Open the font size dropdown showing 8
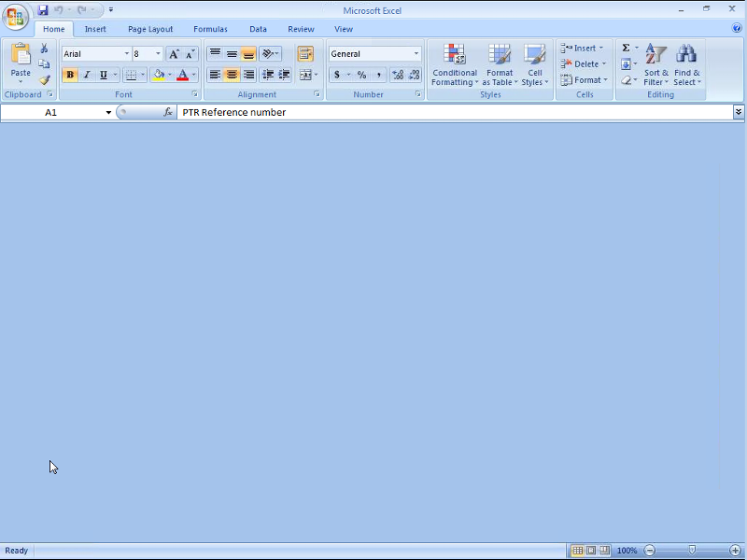The image size is (747, 560). coord(158,54)
